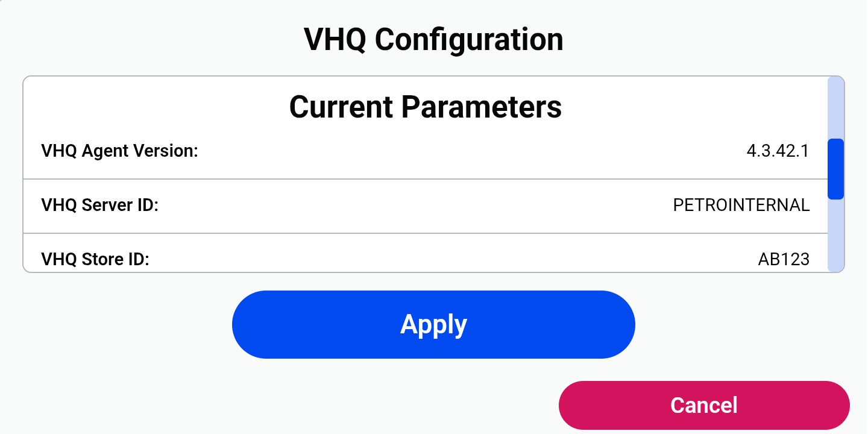Select the VHQ Store ID row label
The image size is (868, 434).
(95, 260)
